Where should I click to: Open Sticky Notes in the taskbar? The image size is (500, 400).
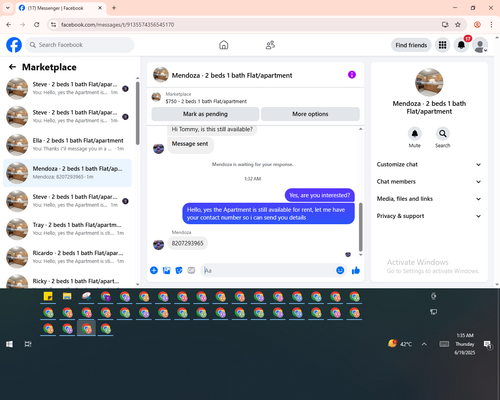point(48,296)
